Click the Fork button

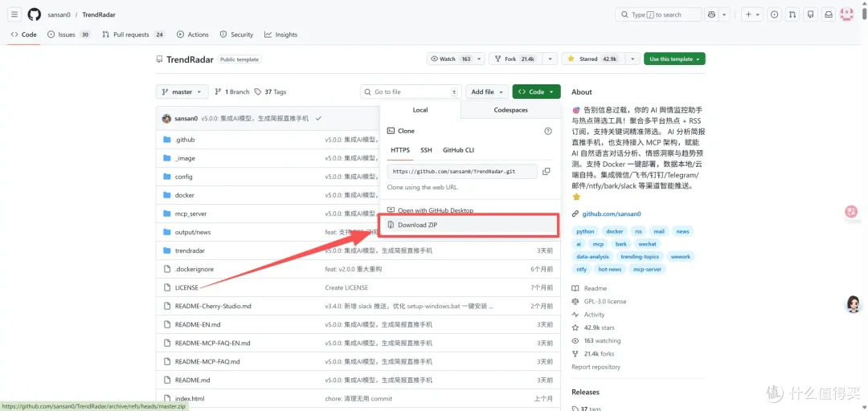click(x=515, y=59)
